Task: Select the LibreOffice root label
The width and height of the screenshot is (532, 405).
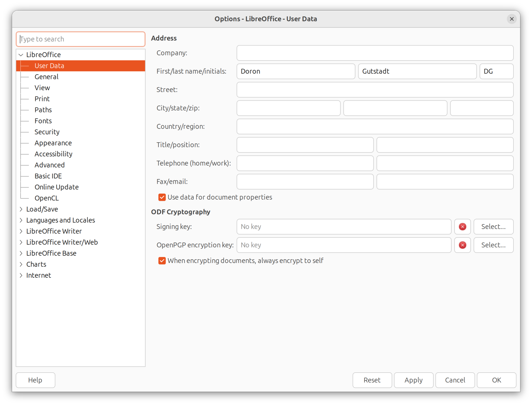Action: click(43, 55)
